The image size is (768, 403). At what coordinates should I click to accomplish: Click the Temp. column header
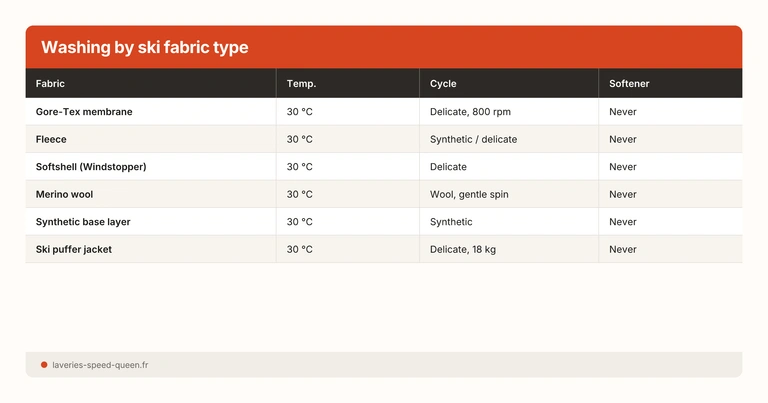pos(301,83)
